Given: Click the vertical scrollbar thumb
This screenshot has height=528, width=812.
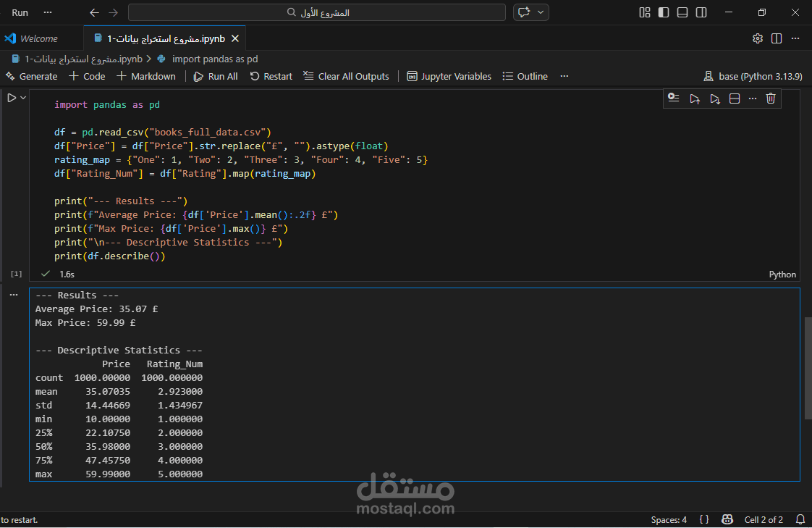Looking at the screenshot, I should (x=808, y=368).
